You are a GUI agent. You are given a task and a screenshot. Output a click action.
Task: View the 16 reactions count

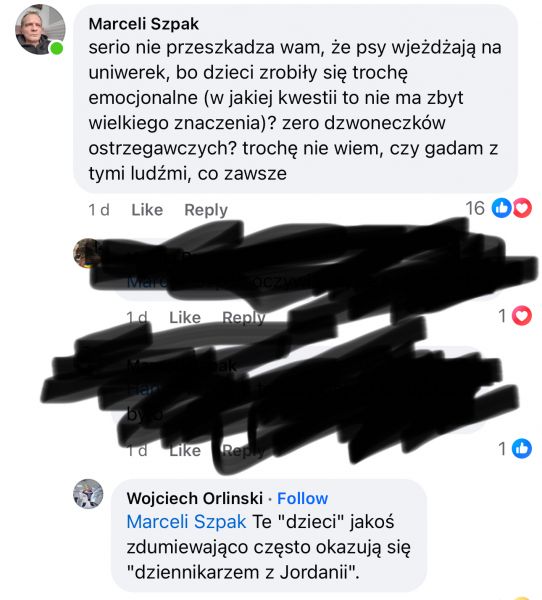click(x=475, y=208)
